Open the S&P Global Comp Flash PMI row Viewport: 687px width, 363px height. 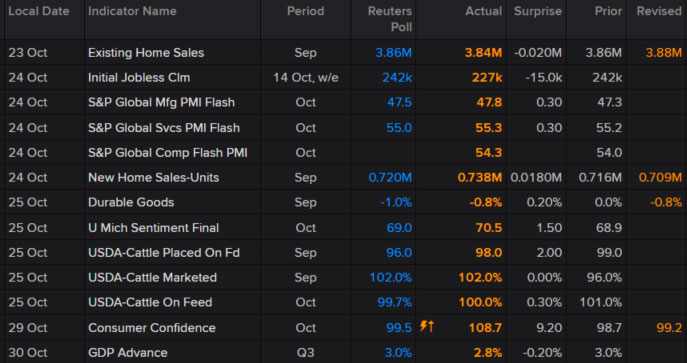(x=344, y=153)
